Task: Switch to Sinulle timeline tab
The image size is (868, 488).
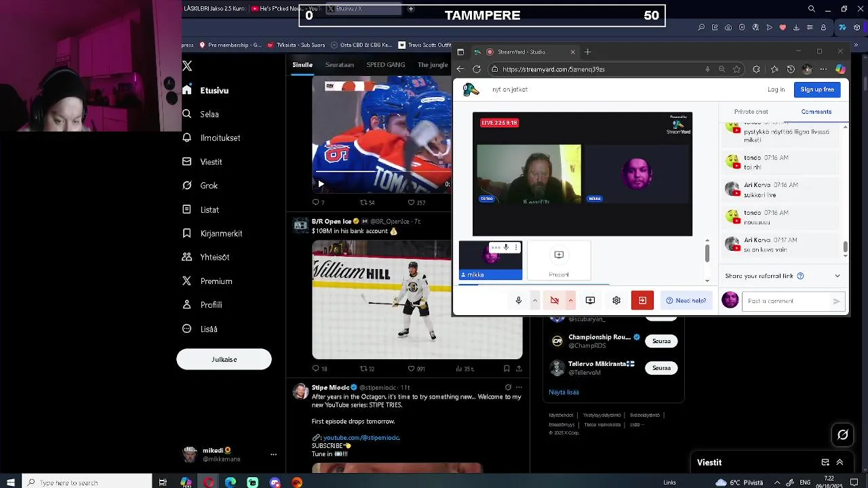Action: [x=302, y=64]
